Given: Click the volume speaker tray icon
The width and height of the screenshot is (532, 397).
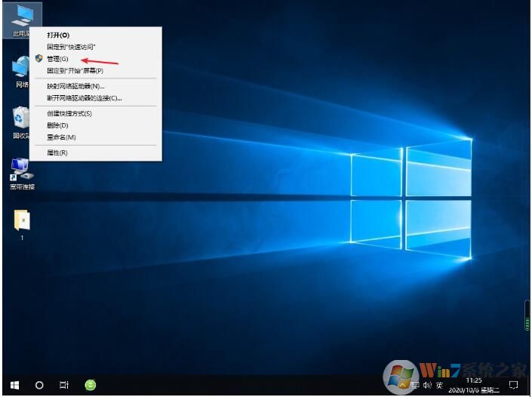Looking at the screenshot, I should tap(427, 385).
